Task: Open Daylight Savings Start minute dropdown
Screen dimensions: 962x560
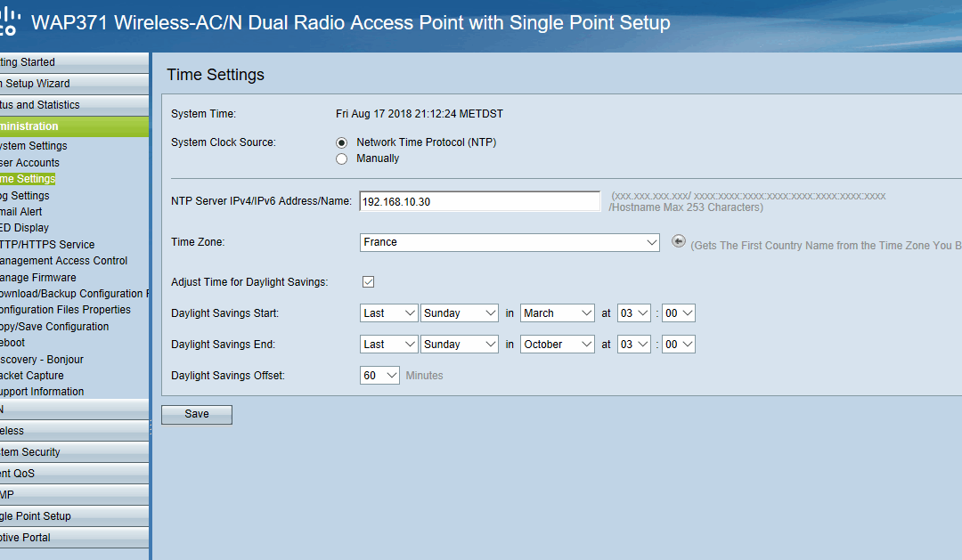Action: [679, 313]
